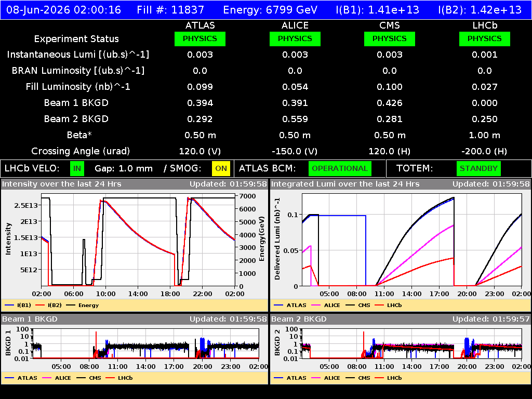Click the I(B1): 1.41e+13 header value
Viewport: 532px width, 399px height.
click(x=377, y=9)
